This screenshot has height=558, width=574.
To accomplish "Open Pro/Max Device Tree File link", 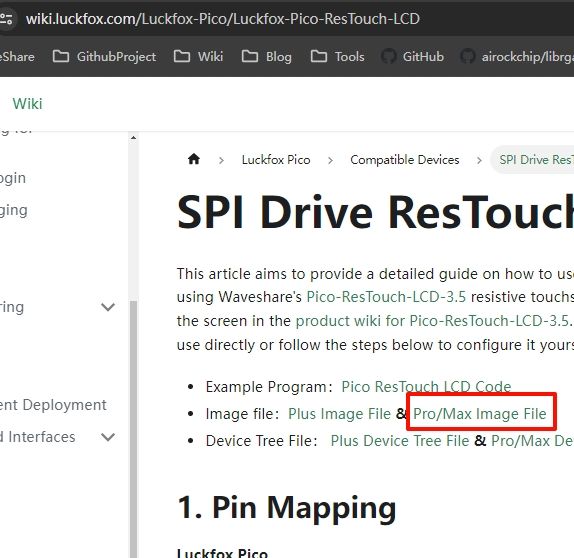I will [x=532, y=441].
